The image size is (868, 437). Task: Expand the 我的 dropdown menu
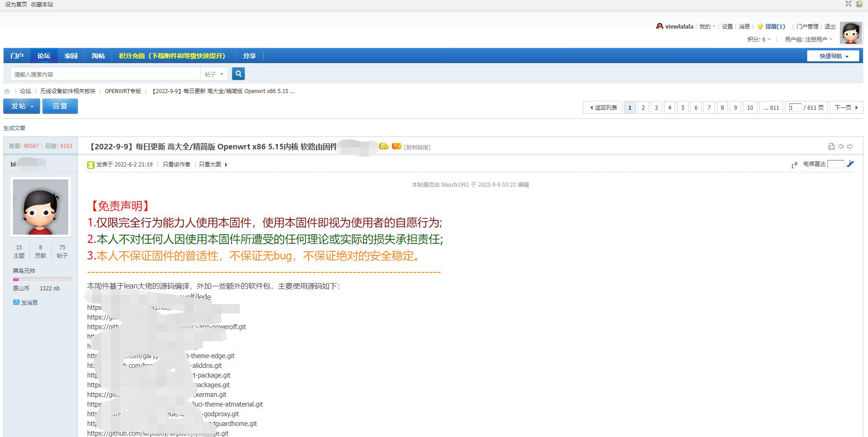tap(707, 27)
